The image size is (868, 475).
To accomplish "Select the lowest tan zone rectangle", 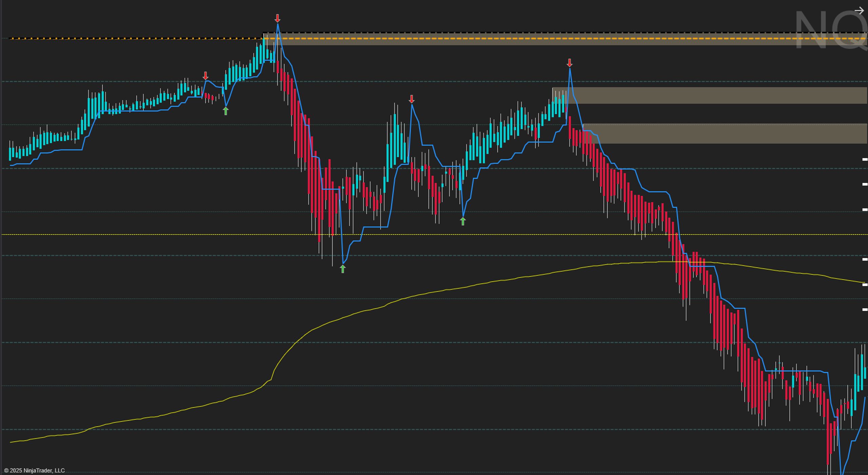I will 725,134.
